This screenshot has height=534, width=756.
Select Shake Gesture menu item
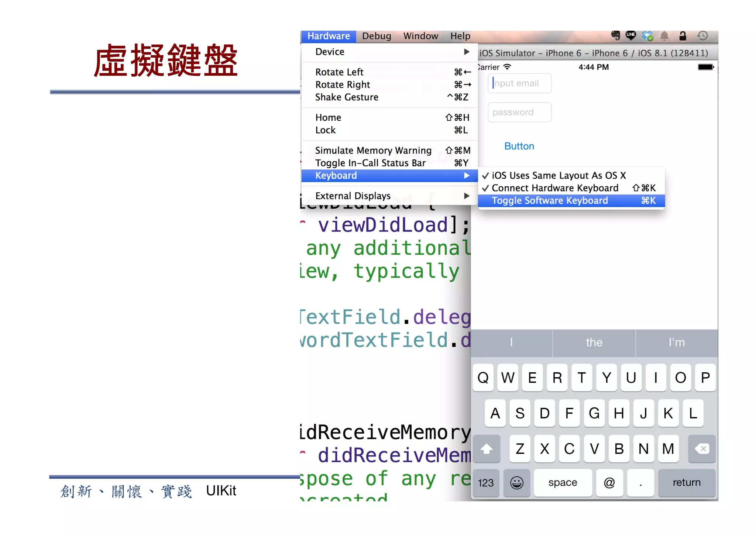tap(389, 97)
